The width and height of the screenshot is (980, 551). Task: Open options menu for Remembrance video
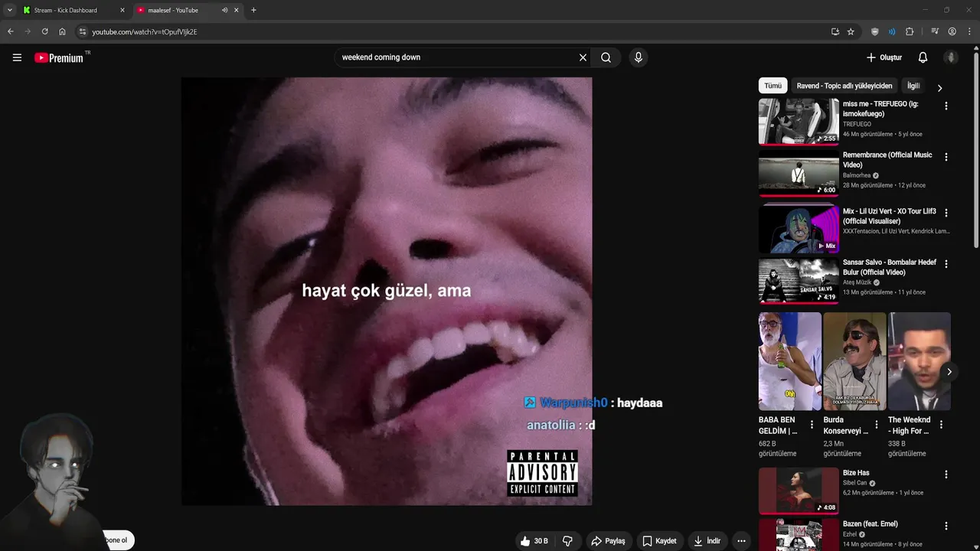(x=946, y=157)
